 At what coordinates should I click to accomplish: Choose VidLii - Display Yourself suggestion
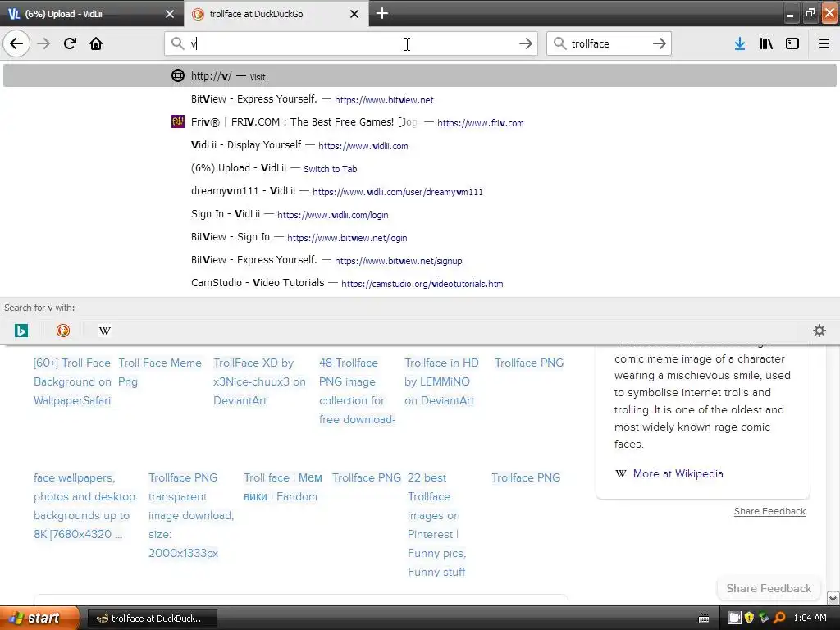(419, 145)
